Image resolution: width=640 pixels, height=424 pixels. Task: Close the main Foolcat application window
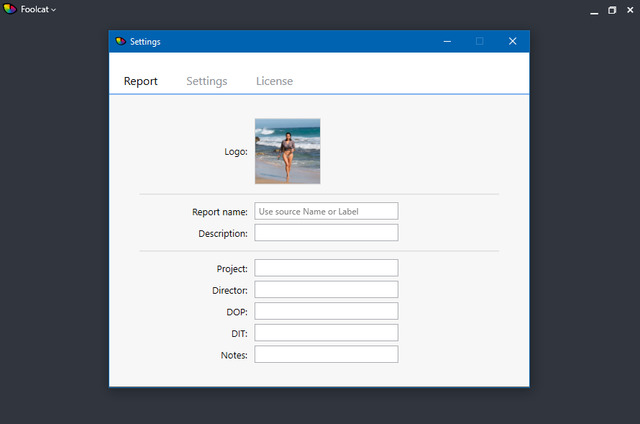629,10
